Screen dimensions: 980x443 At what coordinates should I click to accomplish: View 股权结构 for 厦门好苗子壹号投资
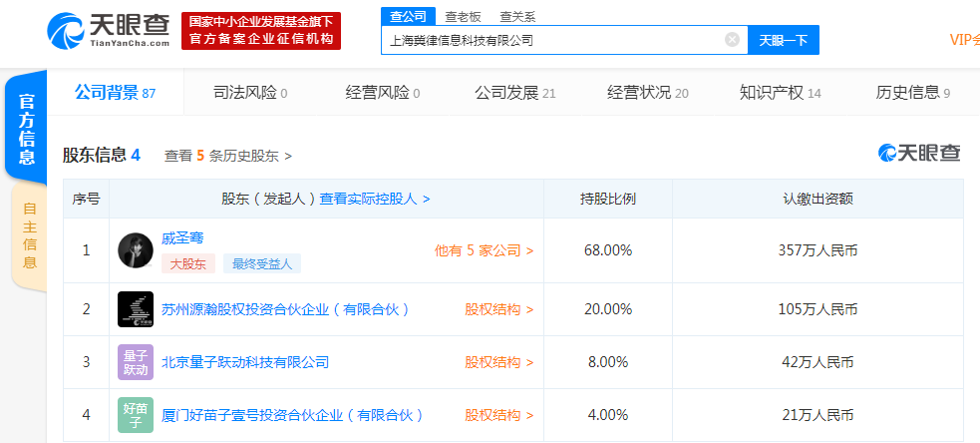[498, 415]
